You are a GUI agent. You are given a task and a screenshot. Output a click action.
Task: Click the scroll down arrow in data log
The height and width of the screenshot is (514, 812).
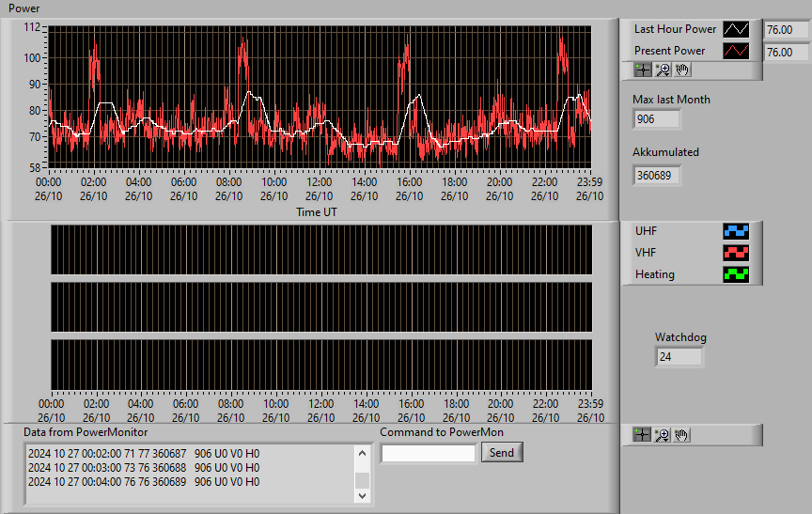click(x=362, y=495)
